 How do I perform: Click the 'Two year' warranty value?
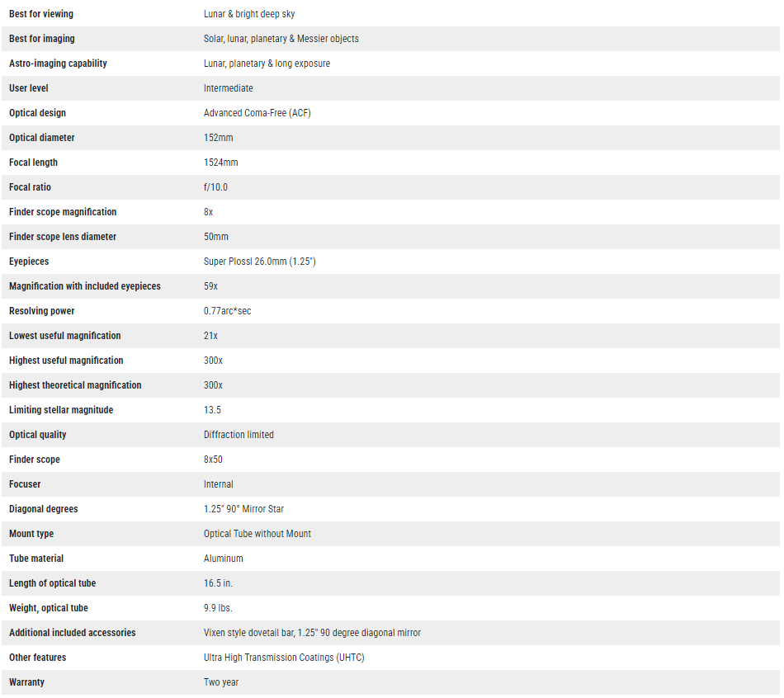[x=221, y=682]
